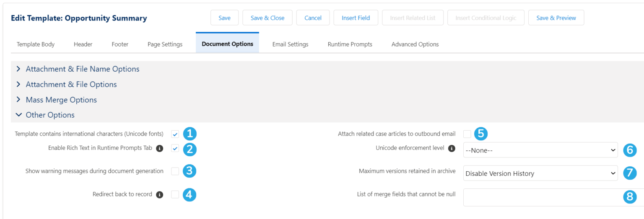Collapse the Other Options section

[50, 115]
